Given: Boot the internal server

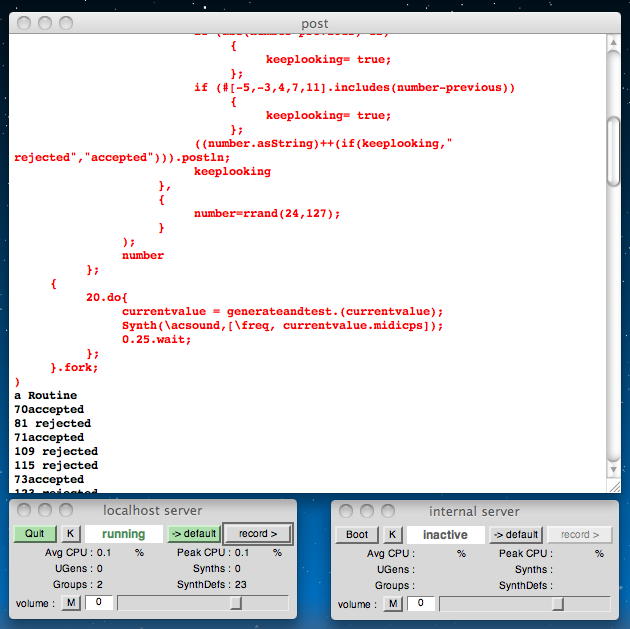Looking at the screenshot, I should tap(357, 535).
